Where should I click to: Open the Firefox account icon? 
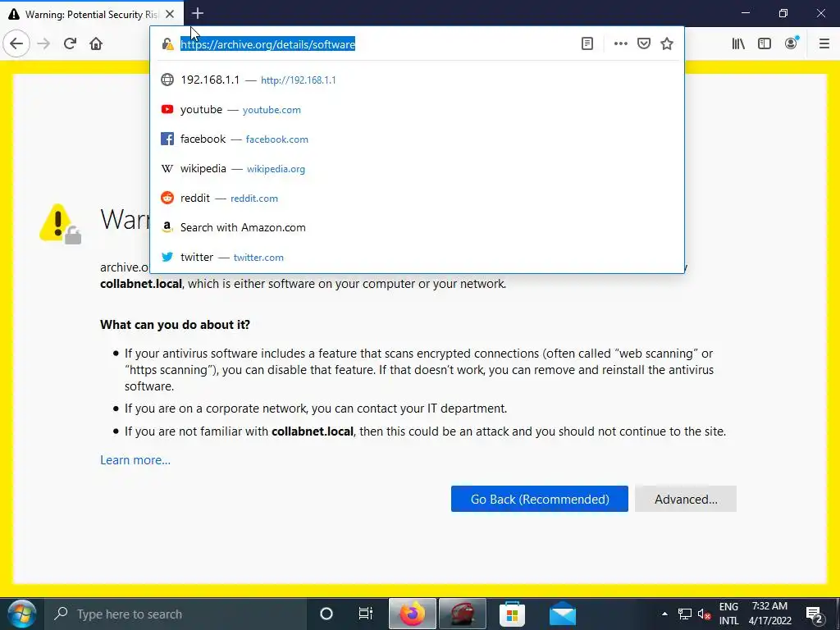(792, 43)
